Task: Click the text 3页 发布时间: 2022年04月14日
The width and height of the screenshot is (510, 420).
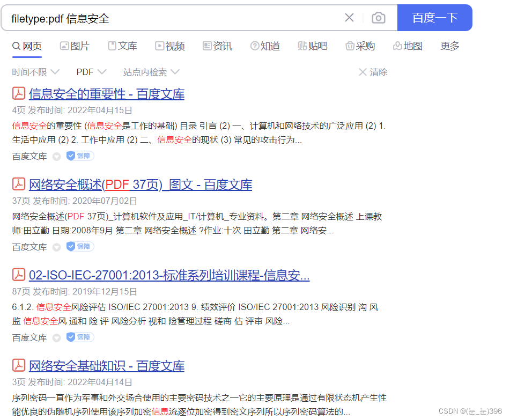Action: [x=72, y=382]
